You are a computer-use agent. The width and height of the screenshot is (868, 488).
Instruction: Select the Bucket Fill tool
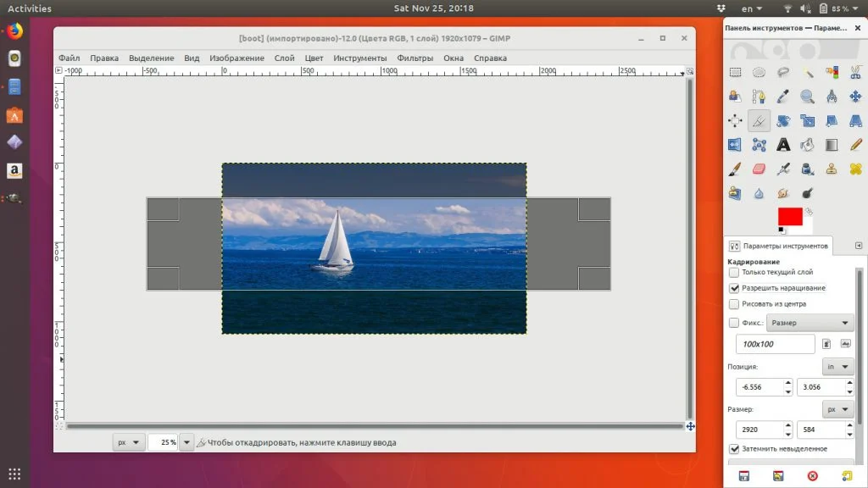[808, 145]
